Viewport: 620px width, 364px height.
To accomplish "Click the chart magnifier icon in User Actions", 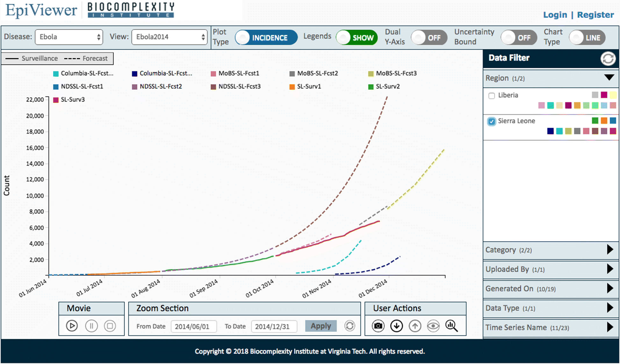I will [452, 326].
